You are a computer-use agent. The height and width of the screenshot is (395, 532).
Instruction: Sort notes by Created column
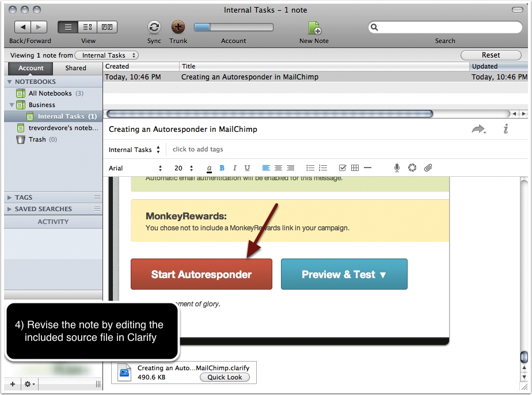point(141,67)
